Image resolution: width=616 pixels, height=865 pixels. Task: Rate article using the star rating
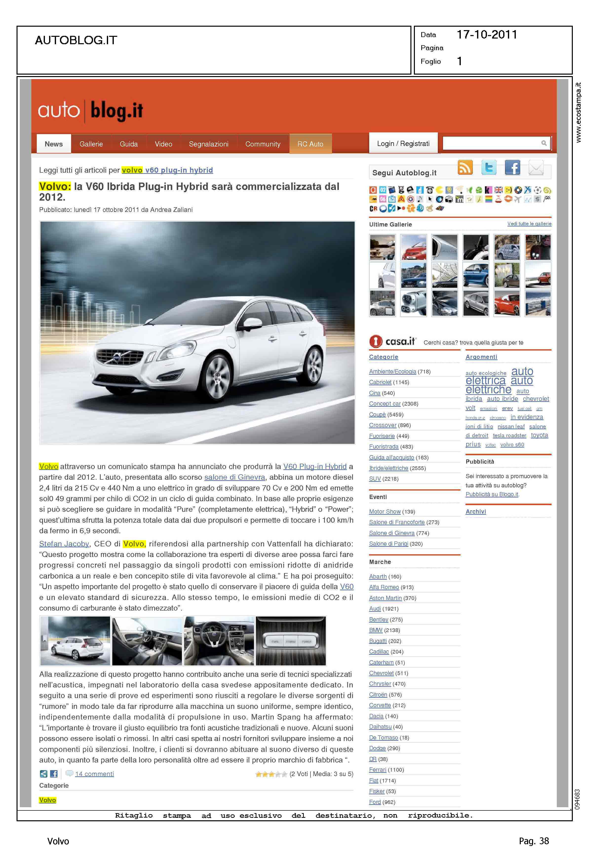pyautogui.click(x=271, y=774)
